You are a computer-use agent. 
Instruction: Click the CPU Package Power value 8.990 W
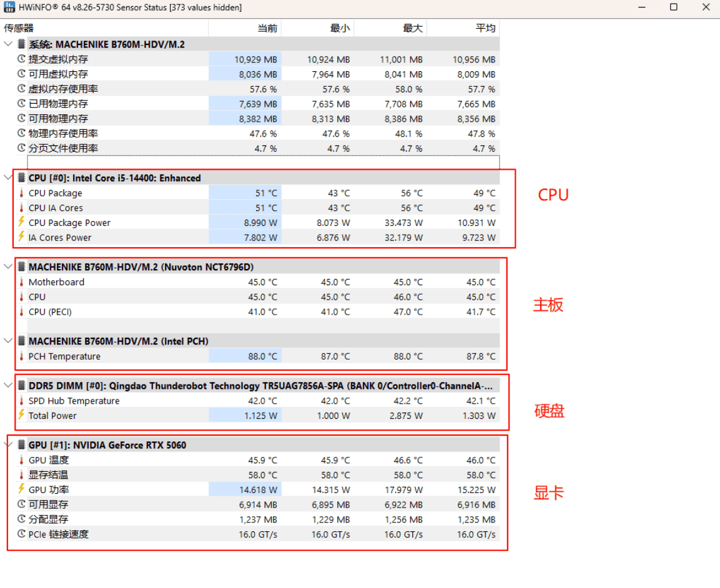pyautogui.click(x=260, y=223)
